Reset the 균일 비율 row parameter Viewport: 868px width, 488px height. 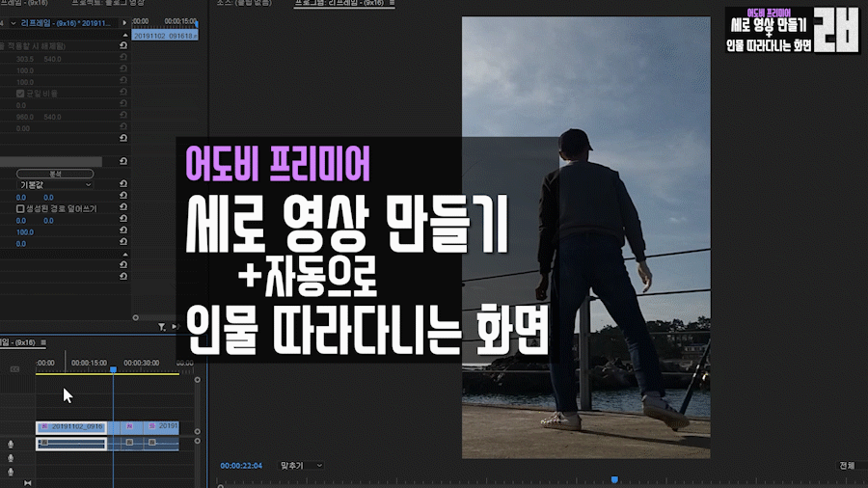tap(122, 93)
